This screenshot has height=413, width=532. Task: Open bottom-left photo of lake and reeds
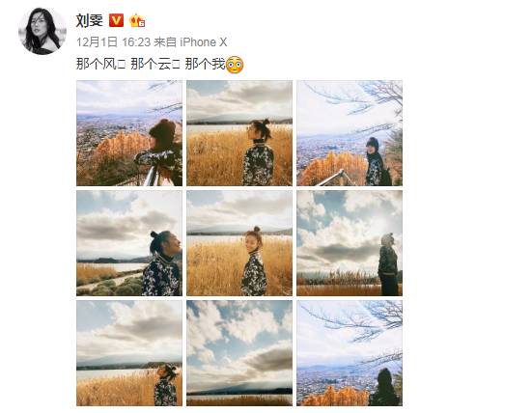[x=129, y=353]
